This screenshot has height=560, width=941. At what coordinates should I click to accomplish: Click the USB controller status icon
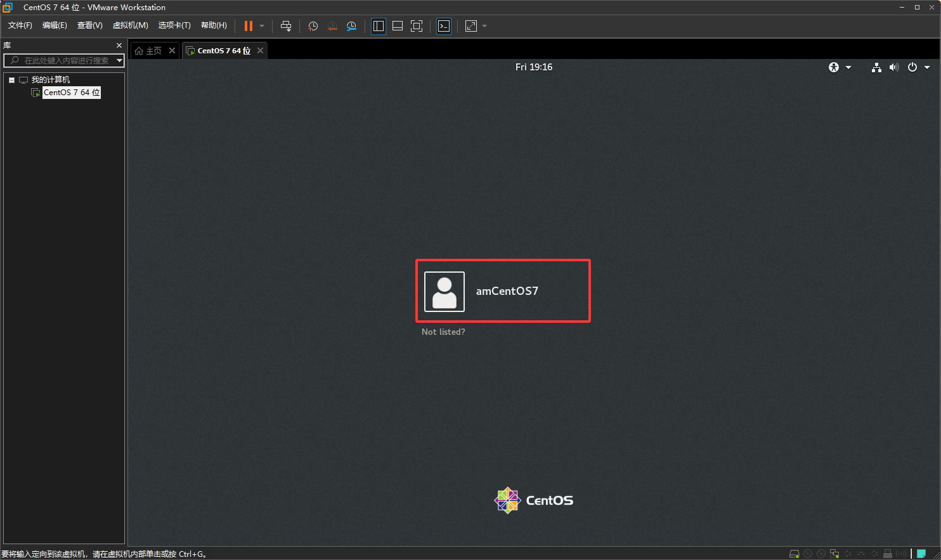888,554
